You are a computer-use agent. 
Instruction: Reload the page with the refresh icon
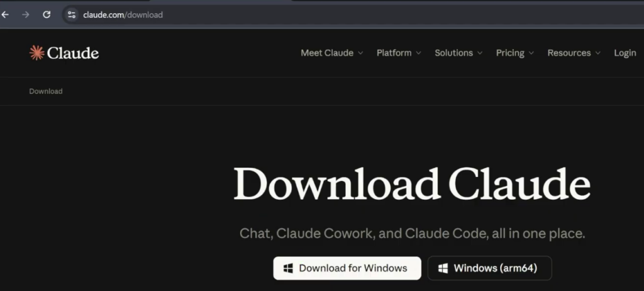(47, 15)
